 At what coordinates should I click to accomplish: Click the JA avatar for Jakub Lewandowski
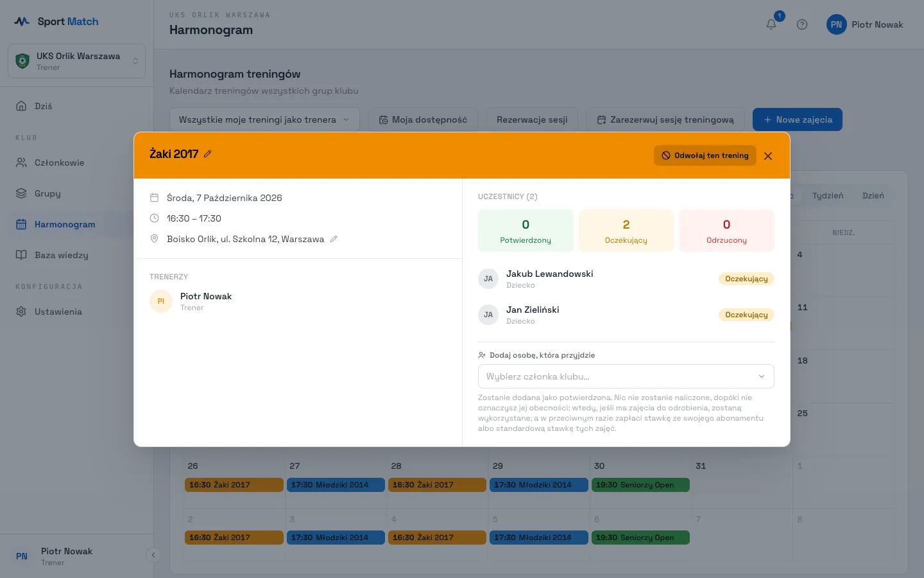[x=488, y=279]
